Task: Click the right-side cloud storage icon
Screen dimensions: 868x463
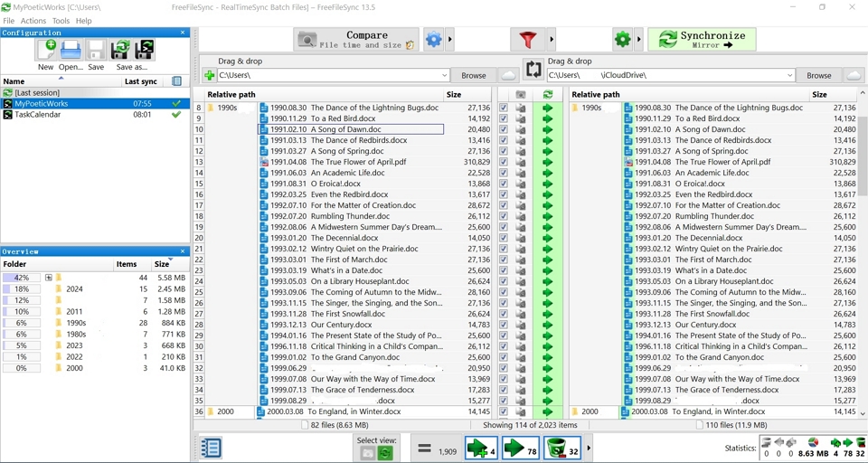Action: (x=854, y=75)
